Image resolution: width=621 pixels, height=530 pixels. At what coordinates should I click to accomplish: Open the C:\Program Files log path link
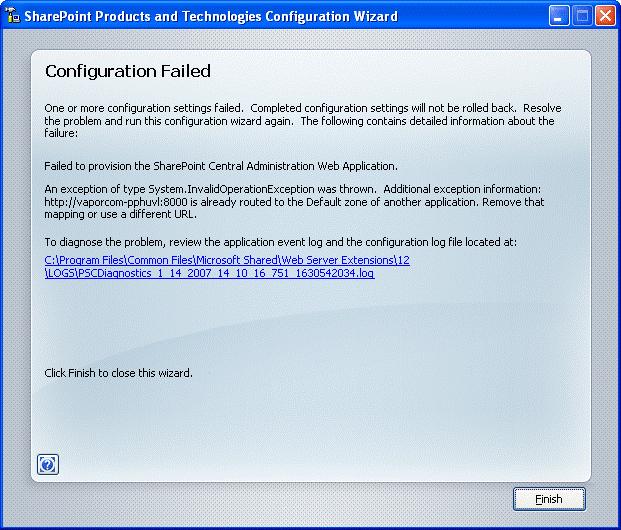point(227,260)
